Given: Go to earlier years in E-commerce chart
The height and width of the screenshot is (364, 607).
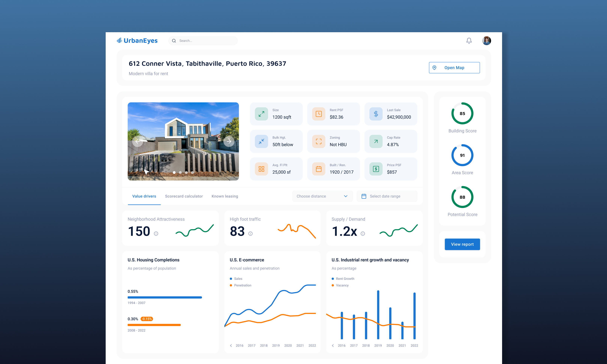Looking at the screenshot, I should [231, 345].
